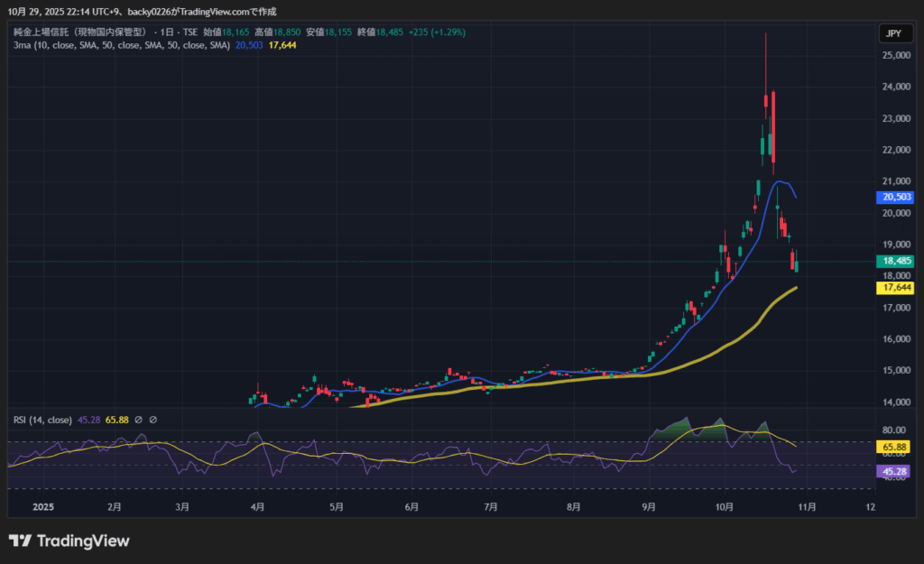Click the yellow 17,644 price label
The image size is (924, 564).
(894, 288)
